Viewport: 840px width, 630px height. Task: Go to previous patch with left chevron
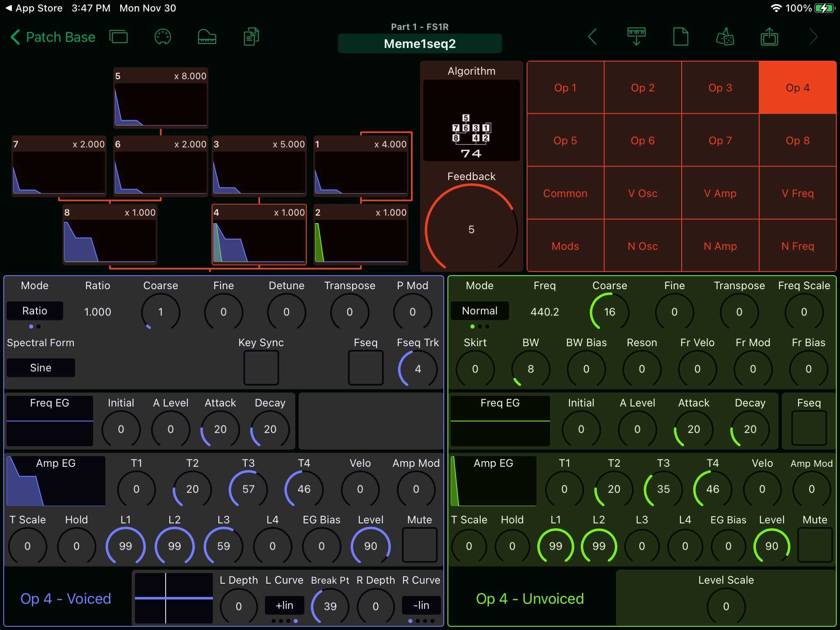click(x=592, y=37)
